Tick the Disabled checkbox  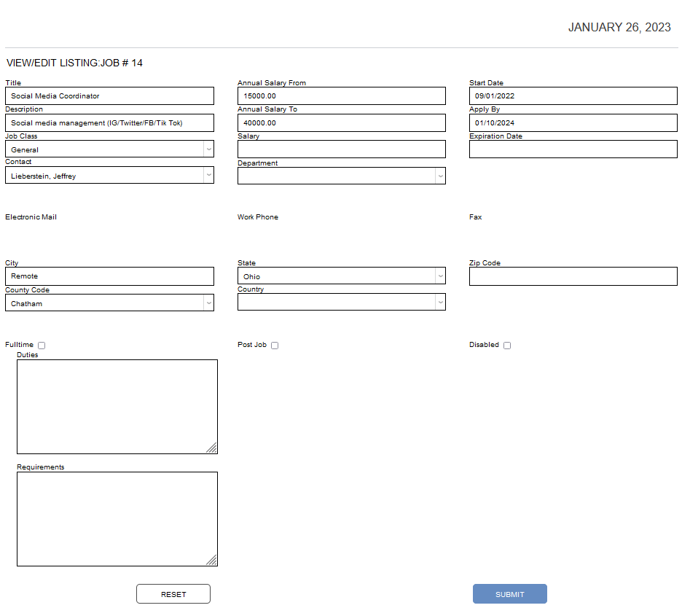(507, 346)
